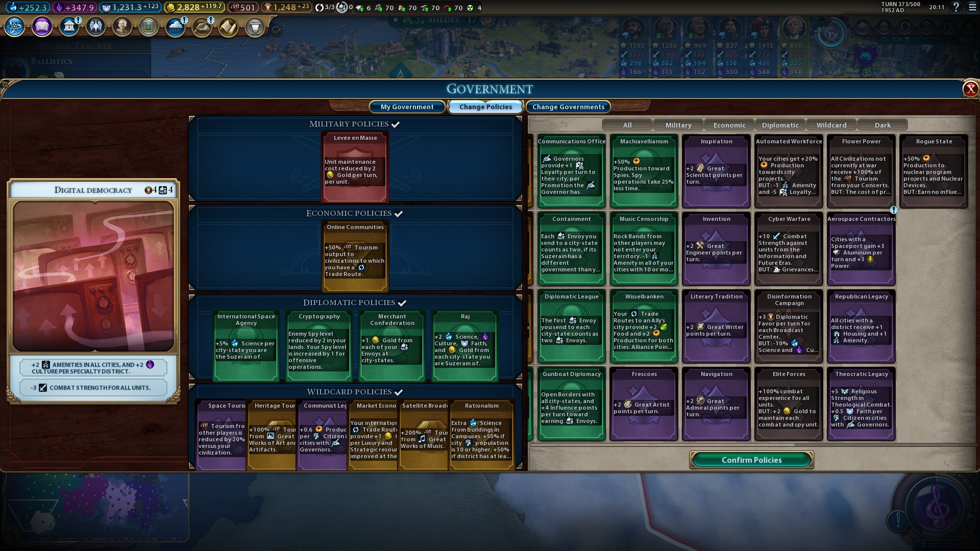This screenshot has height=551, width=980.
Task: Open Great Works painting icon
Action: [149, 26]
